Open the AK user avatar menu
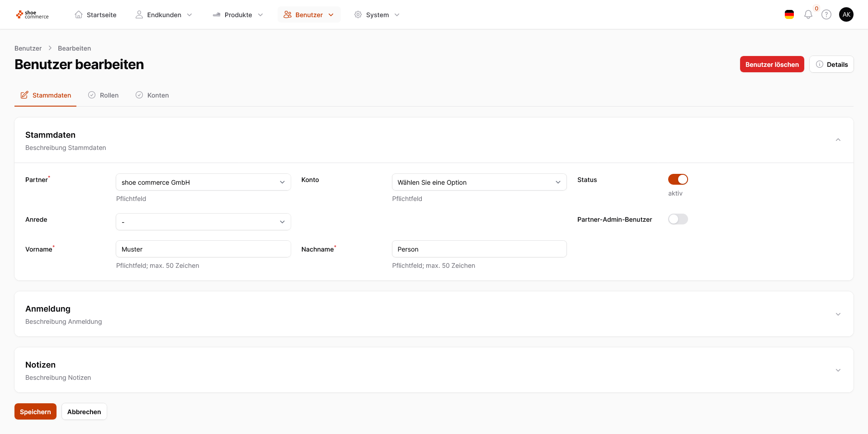This screenshot has height=434, width=868. pyautogui.click(x=846, y=14)
